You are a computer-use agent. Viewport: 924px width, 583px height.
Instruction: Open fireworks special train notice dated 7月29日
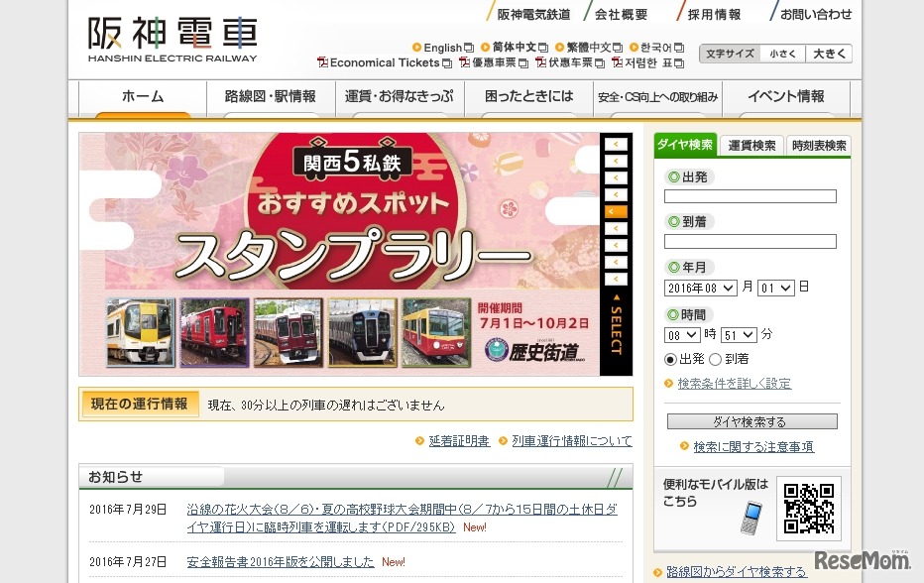point(402,518)
